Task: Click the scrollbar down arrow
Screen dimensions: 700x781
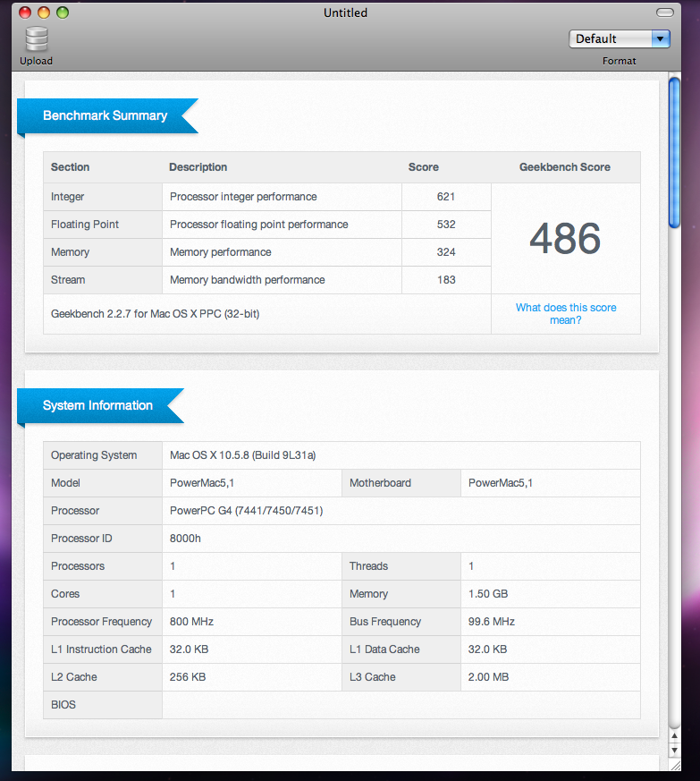Action: pos(675,750)
